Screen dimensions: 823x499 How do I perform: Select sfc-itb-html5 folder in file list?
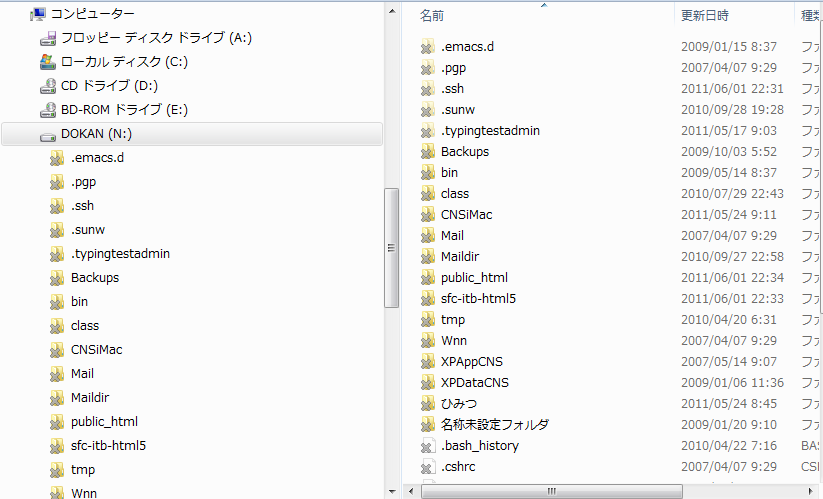[x=478, y=299]
